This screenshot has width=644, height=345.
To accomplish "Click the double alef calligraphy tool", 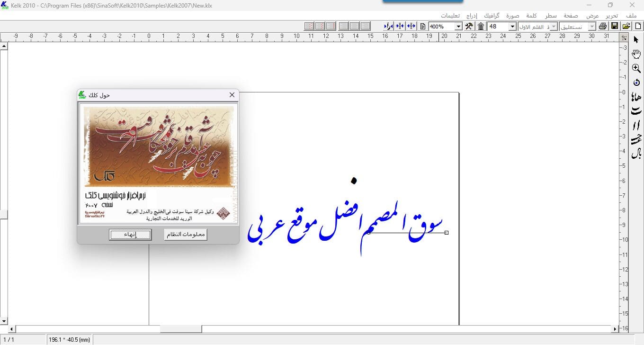I will [636, 125].
